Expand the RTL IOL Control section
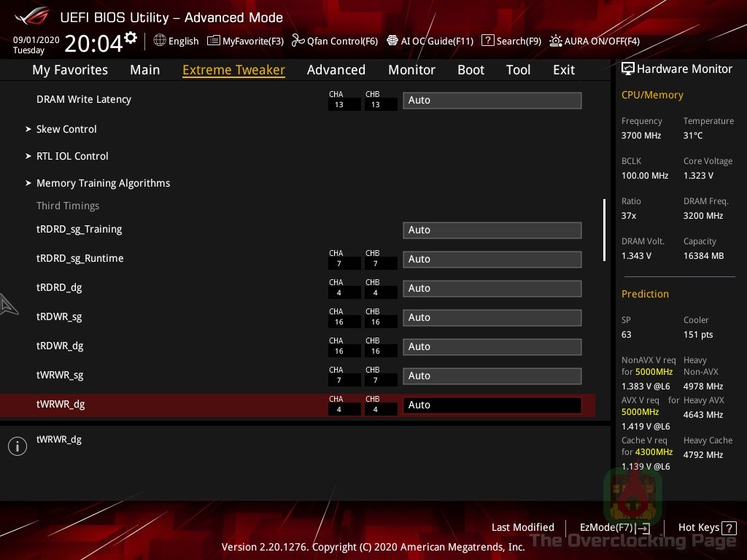The width and height of the screenshot is (747, 560). point(72,156)
